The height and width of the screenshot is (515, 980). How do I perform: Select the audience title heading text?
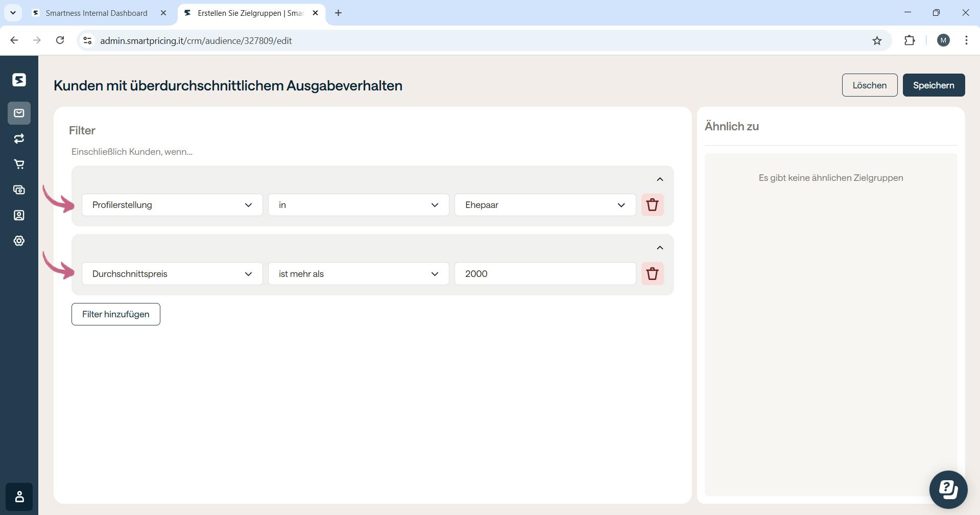[x=228, y=85]
